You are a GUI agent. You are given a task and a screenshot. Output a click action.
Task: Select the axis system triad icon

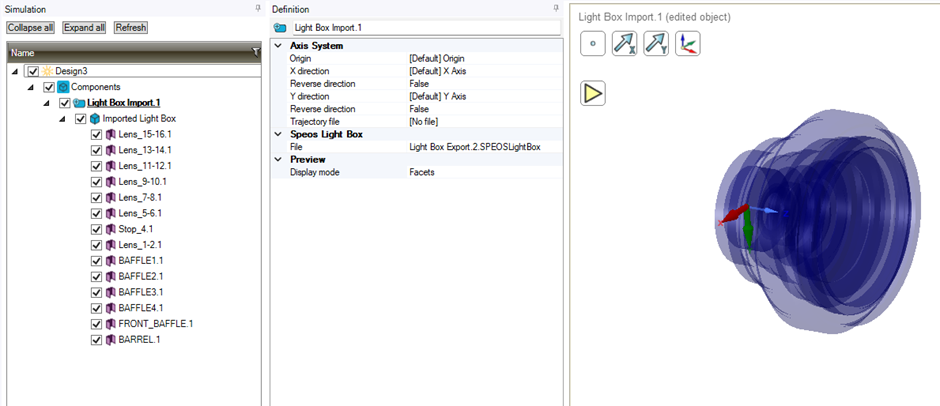pyautogui.click(x=688, y=44)
